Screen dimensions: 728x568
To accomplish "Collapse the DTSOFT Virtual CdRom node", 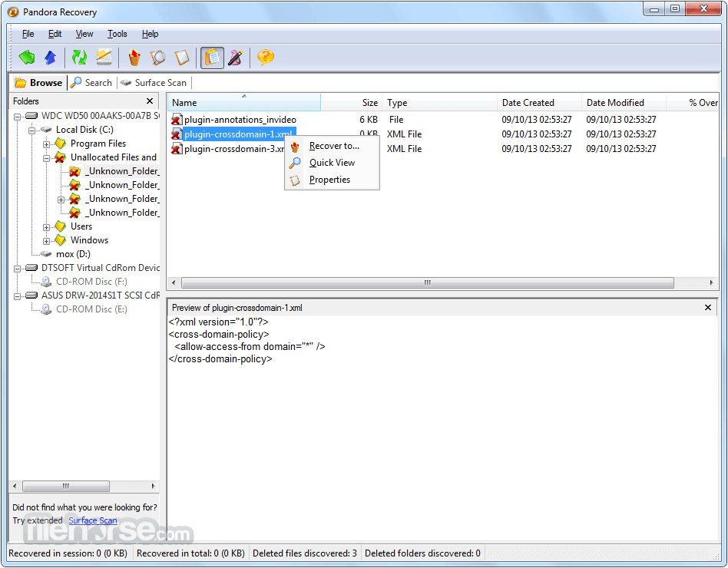I will [17, 269].
